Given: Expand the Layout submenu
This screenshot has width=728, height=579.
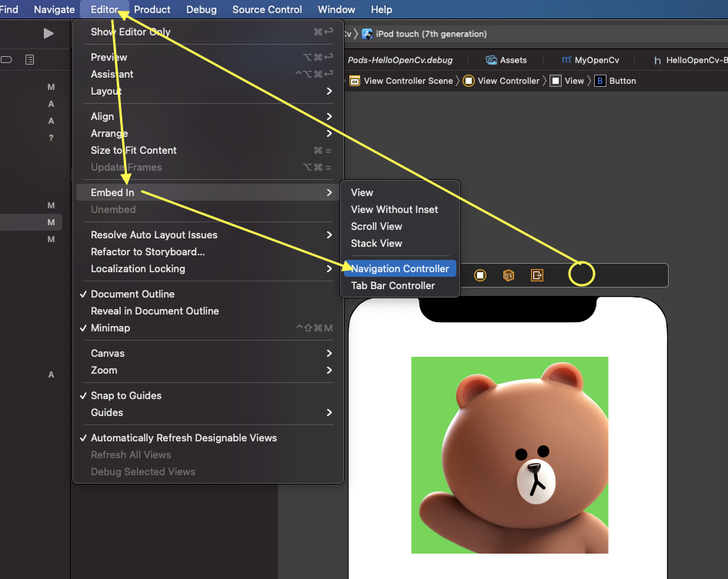Looking at the screenshot, I should click(x=209, y=91).
